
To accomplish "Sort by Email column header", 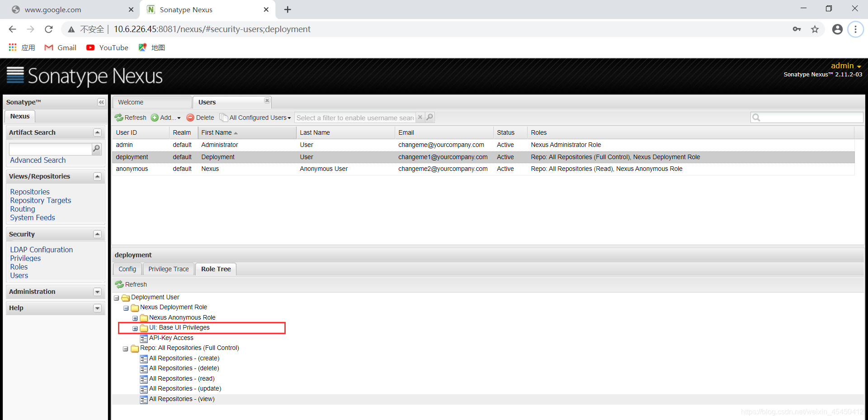I will pos(444,132).
